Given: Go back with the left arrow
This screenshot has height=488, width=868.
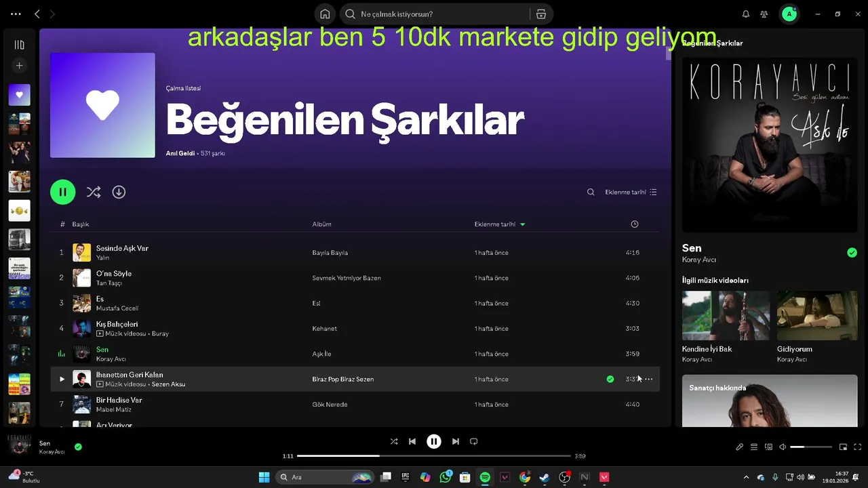Looking at the screenshot, I should click(37, 14).
